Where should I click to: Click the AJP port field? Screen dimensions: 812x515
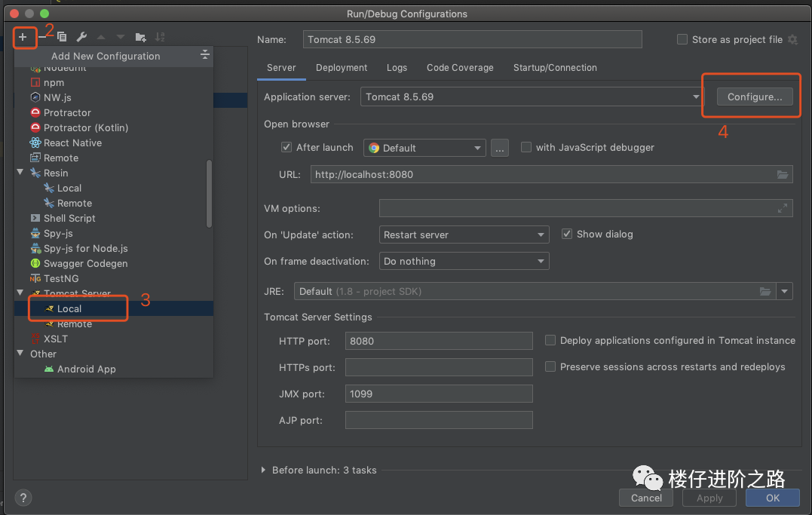(439, 420)
